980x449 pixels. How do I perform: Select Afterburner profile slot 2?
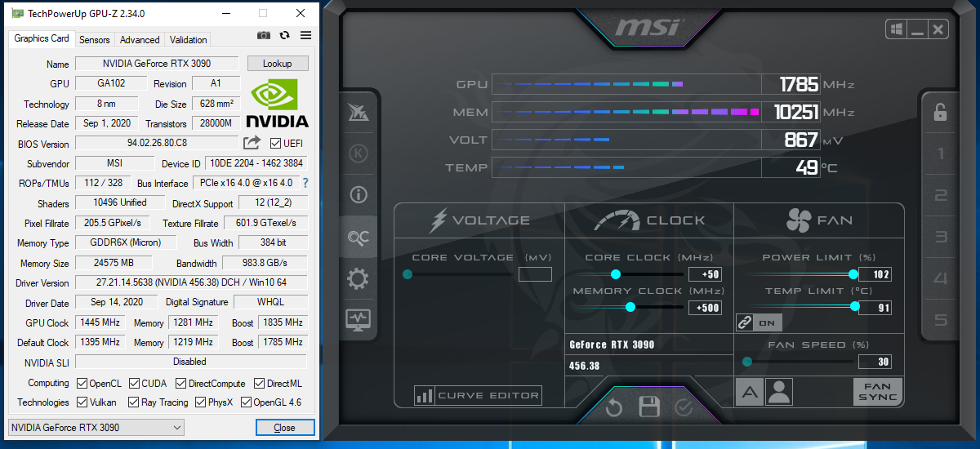click(x=941, y=195)
